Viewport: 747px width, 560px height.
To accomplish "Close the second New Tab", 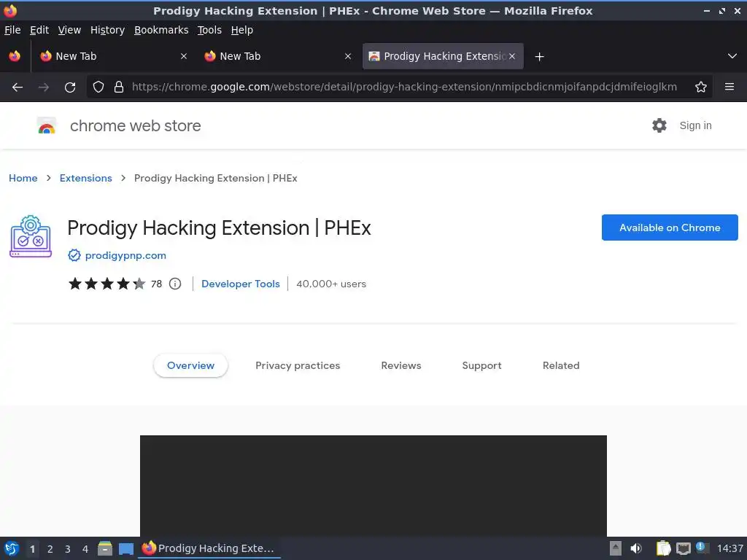I will click(348, 56).
